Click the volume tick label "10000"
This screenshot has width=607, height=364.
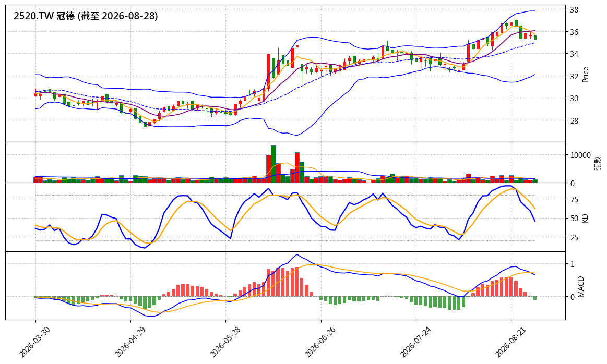coord(580,155)
